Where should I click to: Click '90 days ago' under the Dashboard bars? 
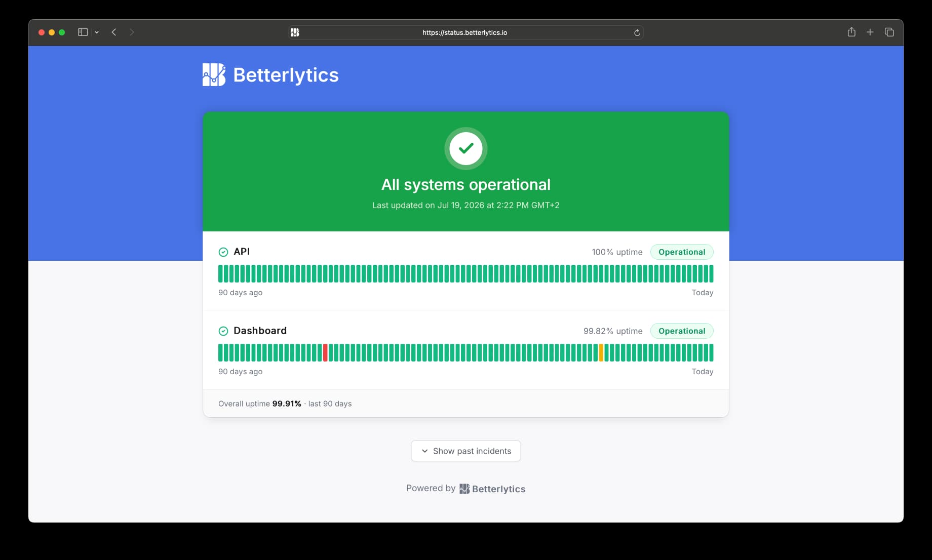pyautogui.click(x=240, y=372)
